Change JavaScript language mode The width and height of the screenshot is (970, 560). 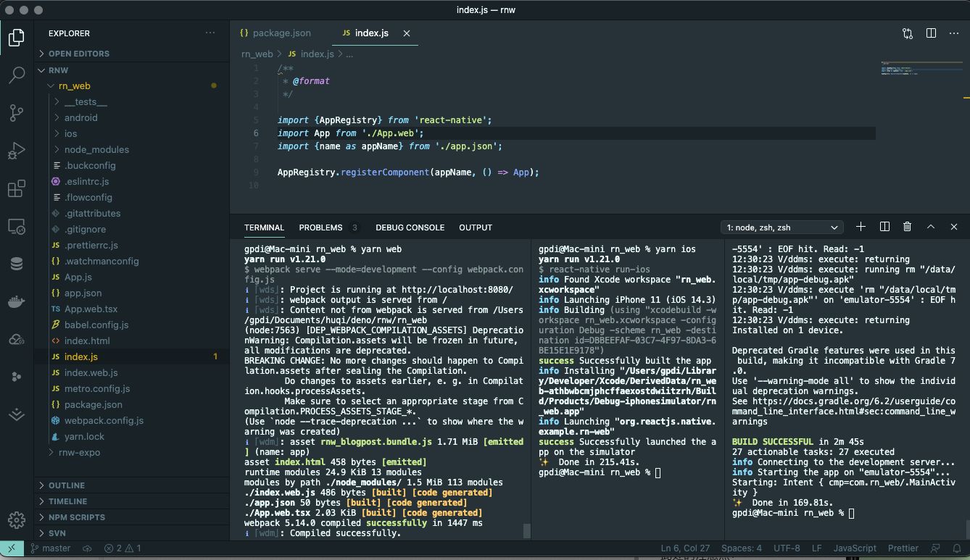[x=855, y=548]
